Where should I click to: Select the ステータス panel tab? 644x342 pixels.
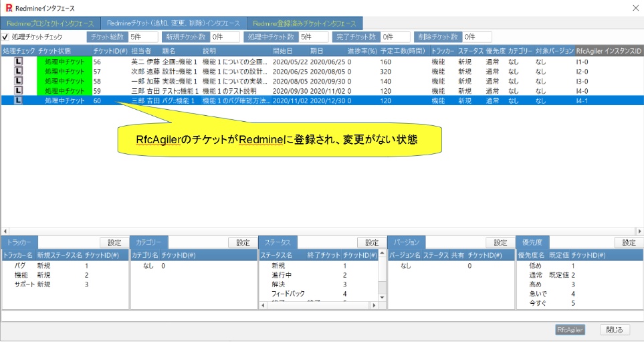pyautogui.click(x=278, y=242)
